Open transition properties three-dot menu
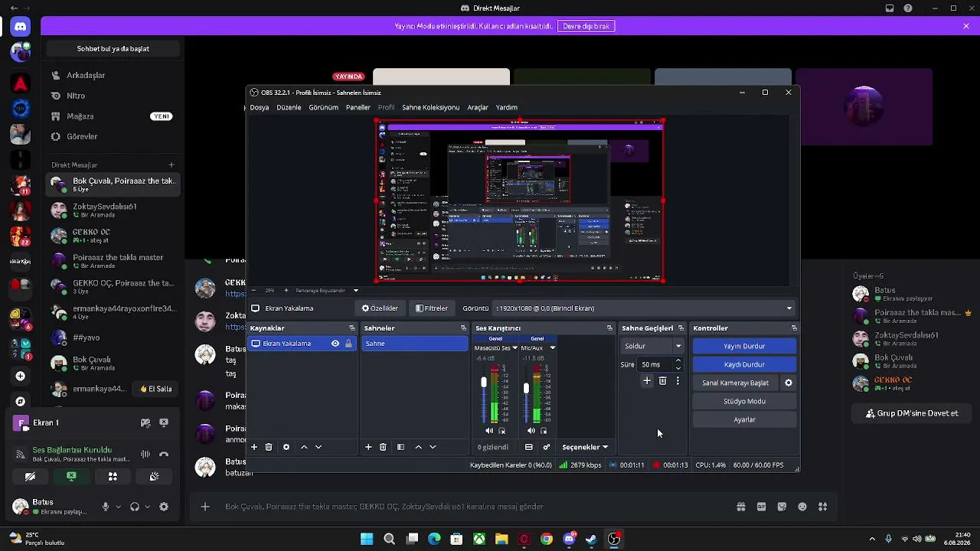 tap(678, 381)
